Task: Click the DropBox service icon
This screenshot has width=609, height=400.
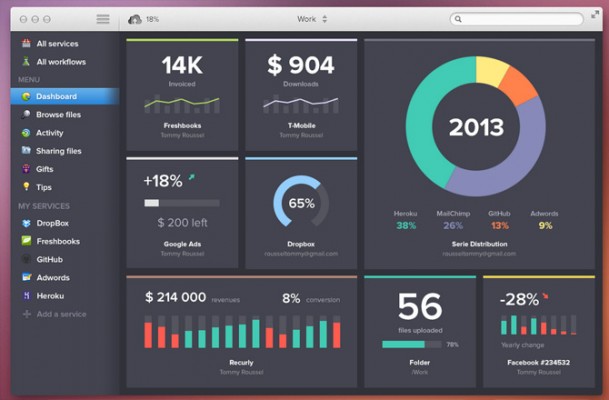Action: click(x=26, y=223)
